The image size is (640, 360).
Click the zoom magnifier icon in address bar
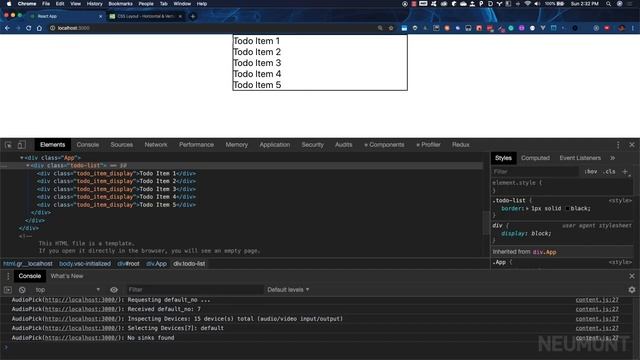(380, 28)
